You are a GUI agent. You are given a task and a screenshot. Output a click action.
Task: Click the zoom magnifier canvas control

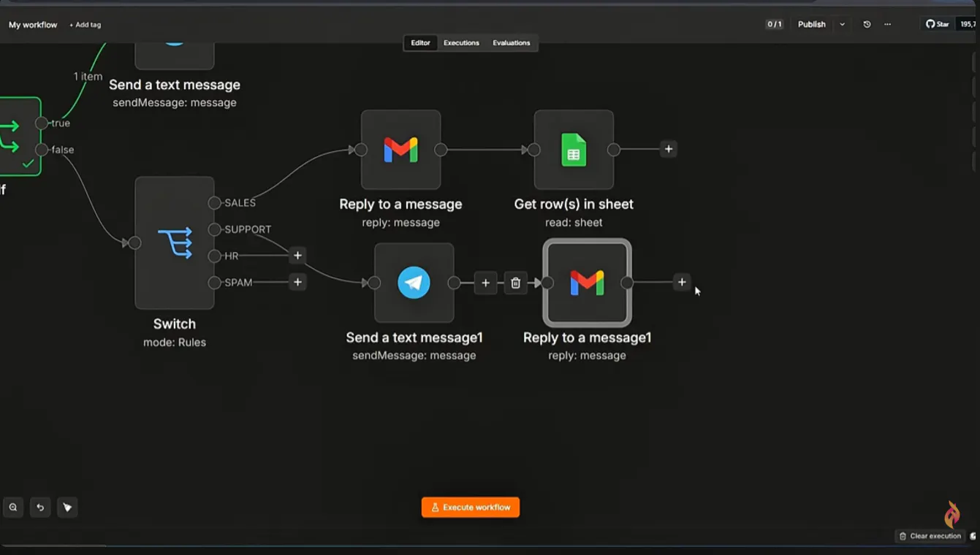coord(13,507)
